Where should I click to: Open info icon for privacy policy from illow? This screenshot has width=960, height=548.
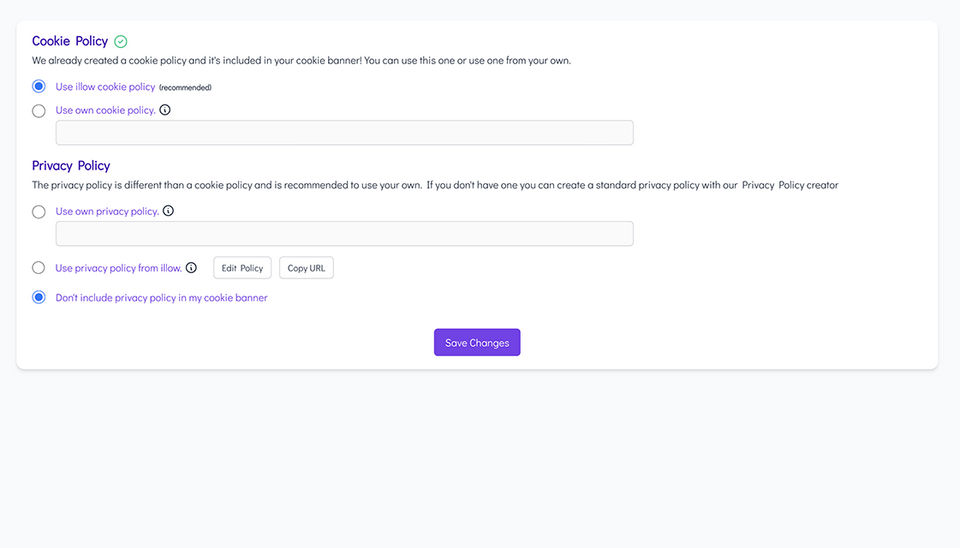pyautogui.click(x=191, y=268)
